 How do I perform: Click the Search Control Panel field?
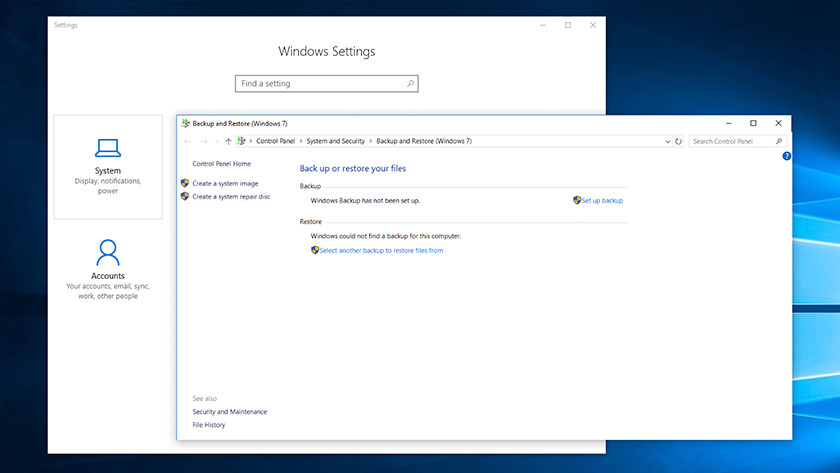(737, 141)
